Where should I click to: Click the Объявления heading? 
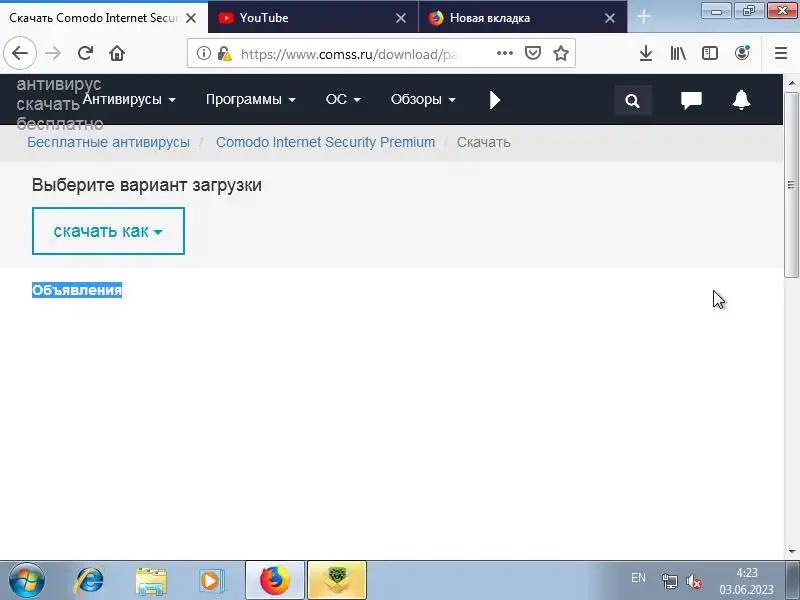click(77, 290)
